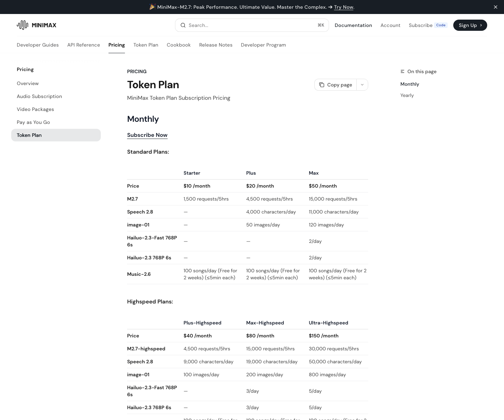
Task: Jump to the Yearly section
Action: pos(407,95)
